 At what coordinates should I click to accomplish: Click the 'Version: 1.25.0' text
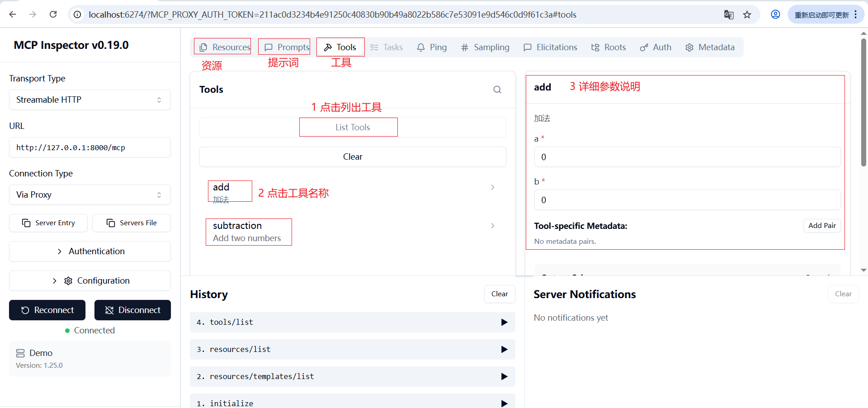(x=39, y=365)
